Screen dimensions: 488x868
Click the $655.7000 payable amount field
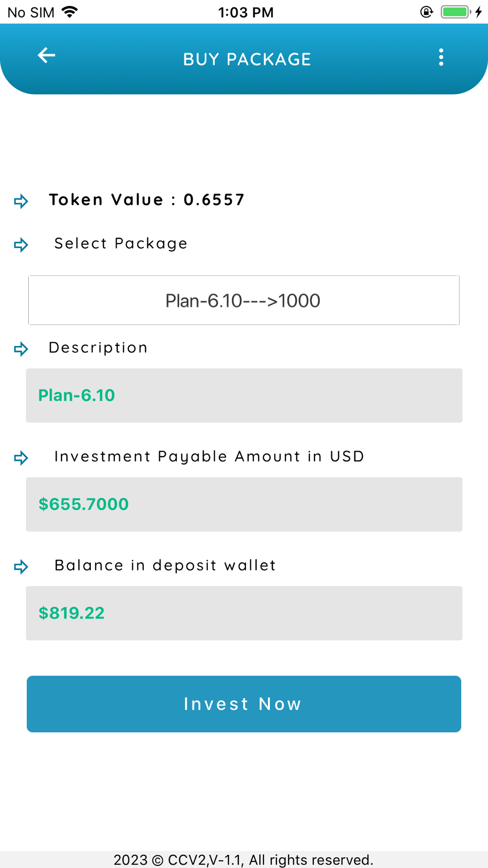point(244,504)
